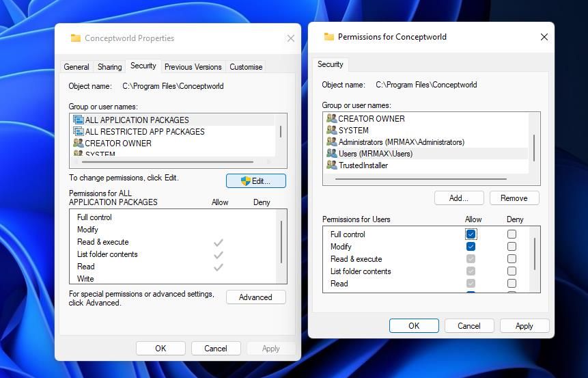Select Security tab in Permissions window

pos(331,64)
